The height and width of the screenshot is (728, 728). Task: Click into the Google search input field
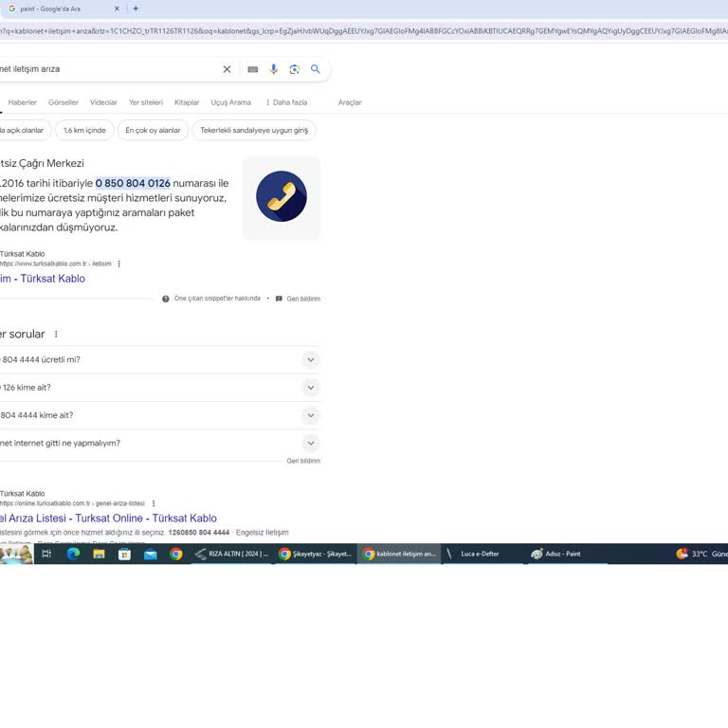point(109,69)
